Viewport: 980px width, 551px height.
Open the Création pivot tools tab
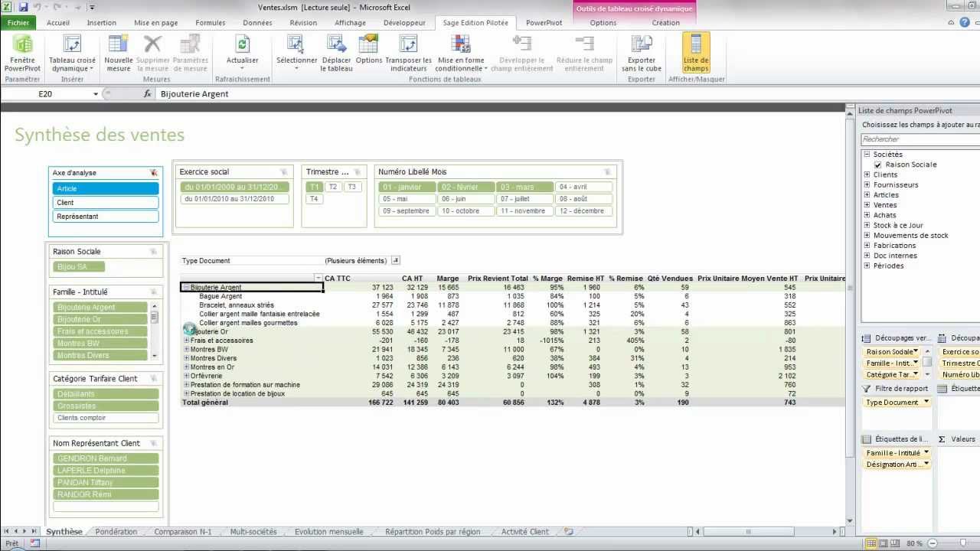tap(665, 23)
